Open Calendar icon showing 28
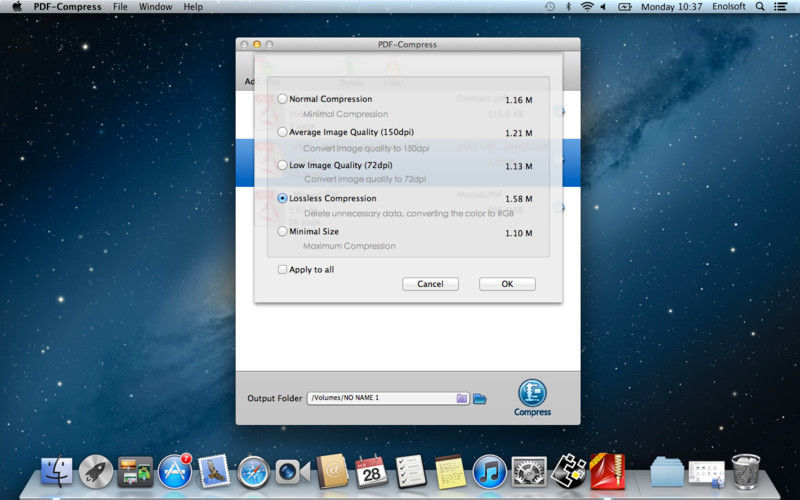The image size is (800, 500). pos(371,471)
